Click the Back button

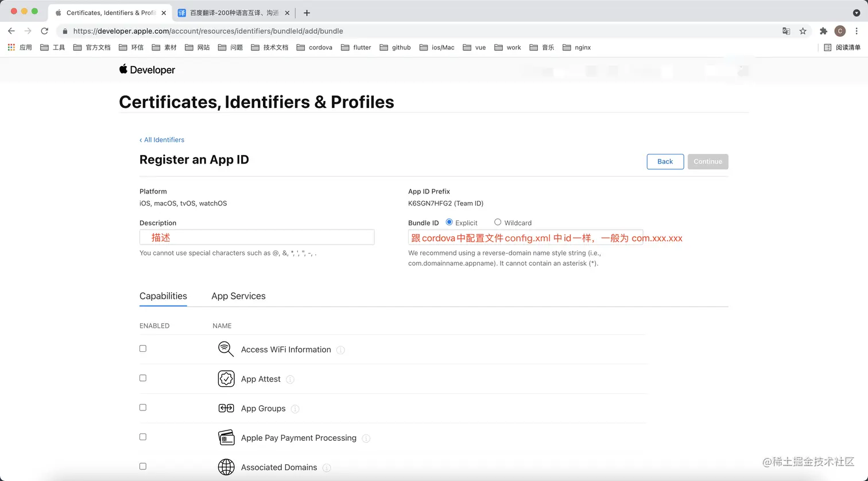(x=665, y=161)
